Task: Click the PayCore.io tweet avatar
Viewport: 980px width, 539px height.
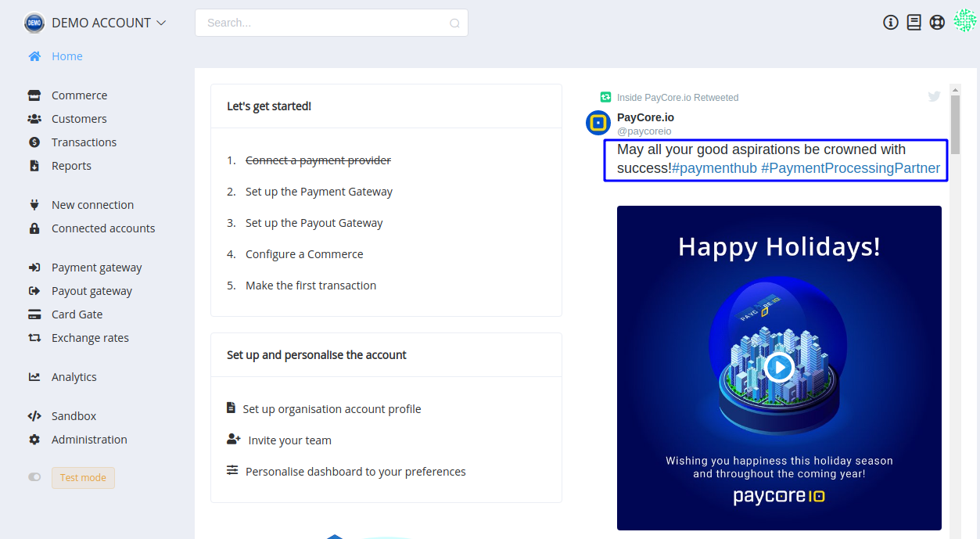Action: point(598,123)
